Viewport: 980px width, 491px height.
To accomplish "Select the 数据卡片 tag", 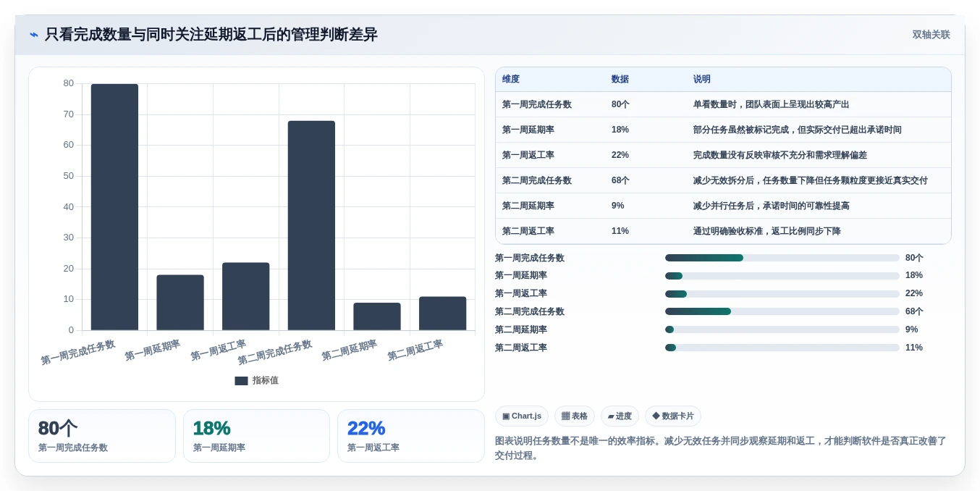I will pyautogui.click(x=673, y=416).
